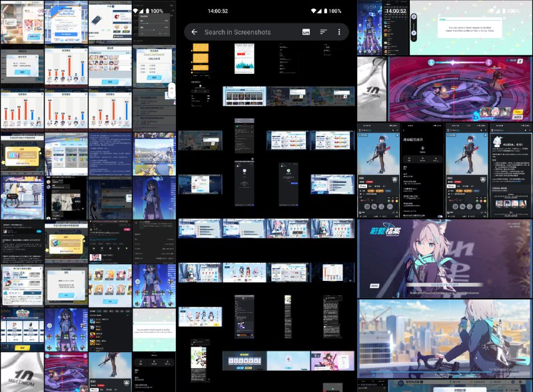Open the three-dot overflow menu
Viewport: 533px width, 392px height.
339,32
